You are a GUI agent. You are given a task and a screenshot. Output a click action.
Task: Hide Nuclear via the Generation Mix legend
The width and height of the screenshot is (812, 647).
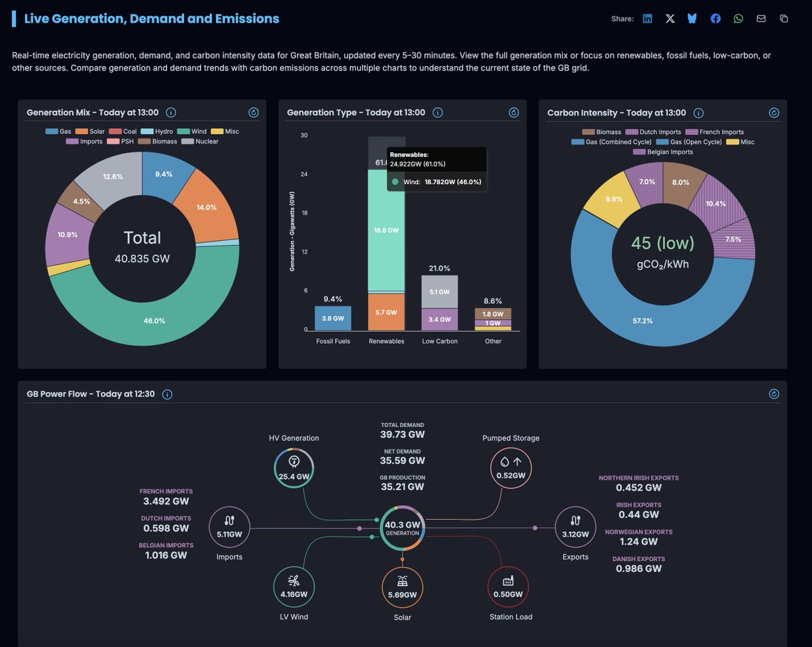tap(208, 142)
